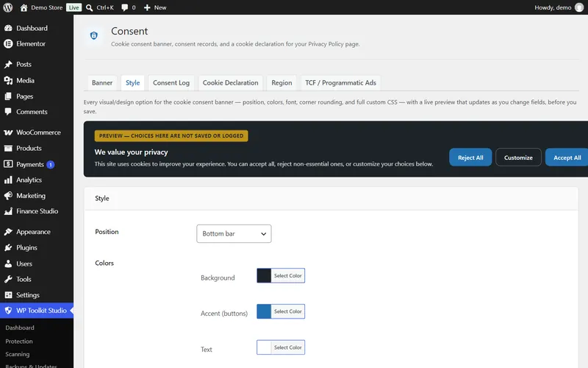
Task: Click the Pages icon in sidebar
Action: (8, 96)
